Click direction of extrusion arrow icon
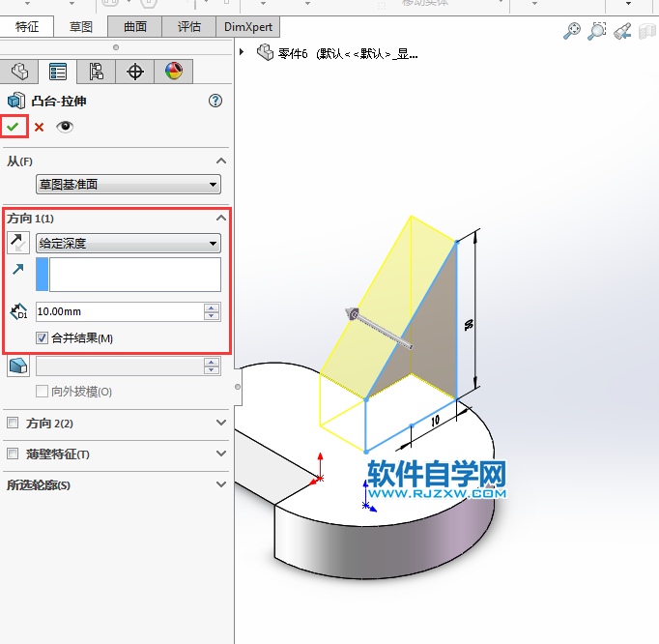Image resolution: width=659 pixels, height=644 pixels. [x=17, y=269]
